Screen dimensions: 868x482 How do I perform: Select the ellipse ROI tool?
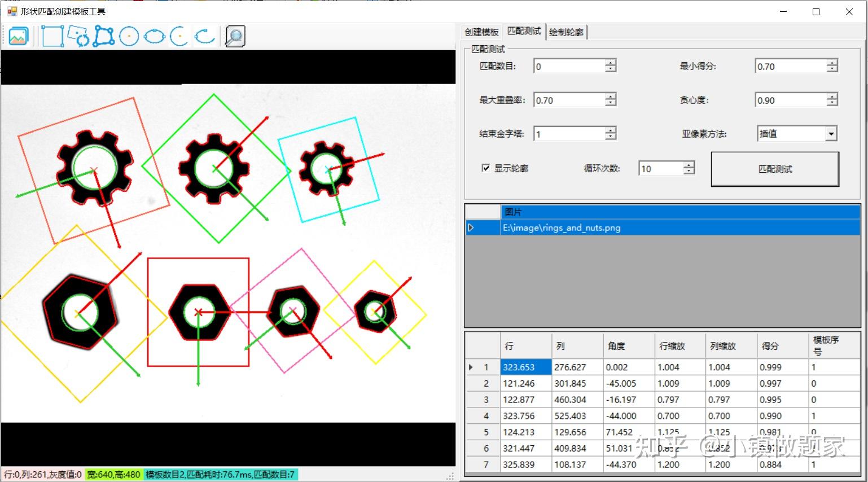pyautogui.click(x=154, y=36)
